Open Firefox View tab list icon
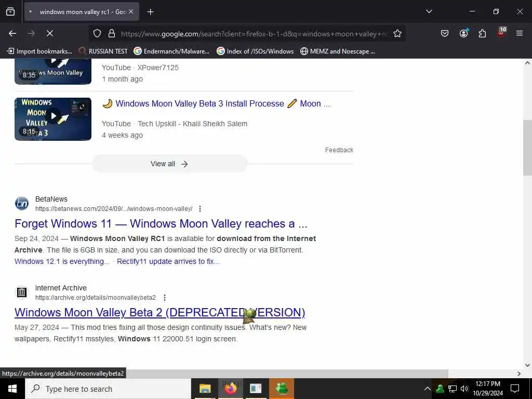 tap(10, 11)
